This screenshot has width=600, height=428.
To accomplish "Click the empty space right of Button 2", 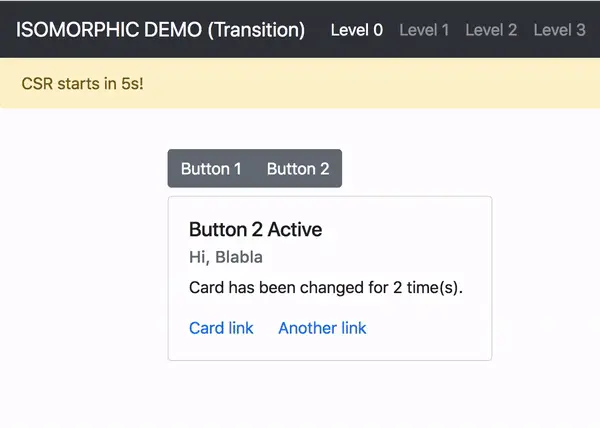I will pos(420,169).
